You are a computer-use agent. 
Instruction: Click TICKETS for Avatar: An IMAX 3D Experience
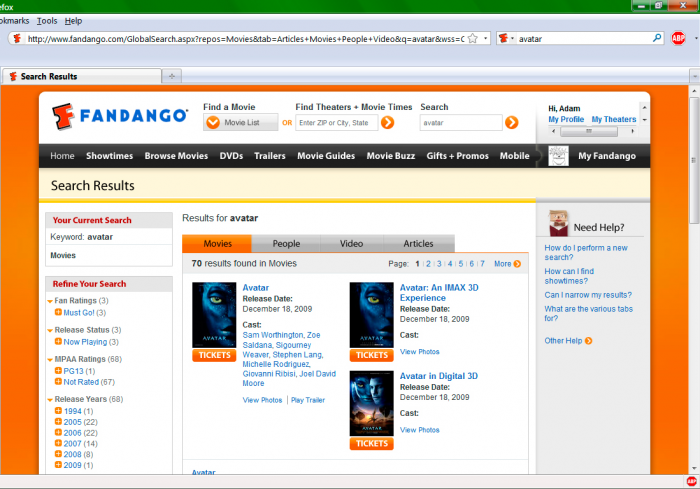coord(371,355)
